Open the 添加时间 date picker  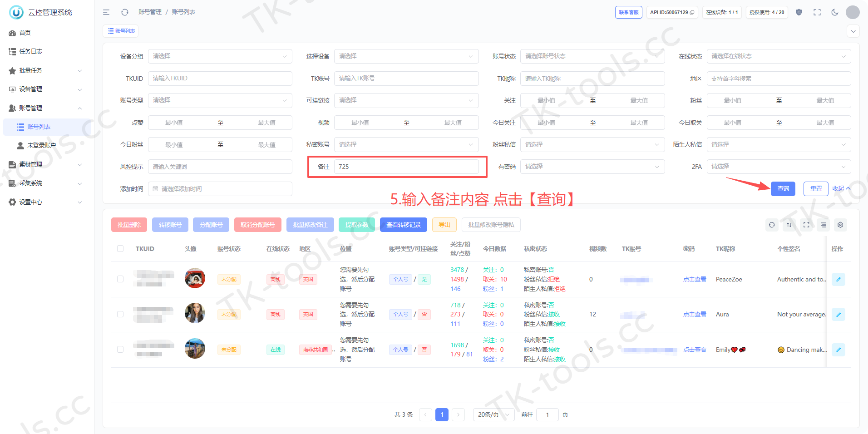[220, 189]
